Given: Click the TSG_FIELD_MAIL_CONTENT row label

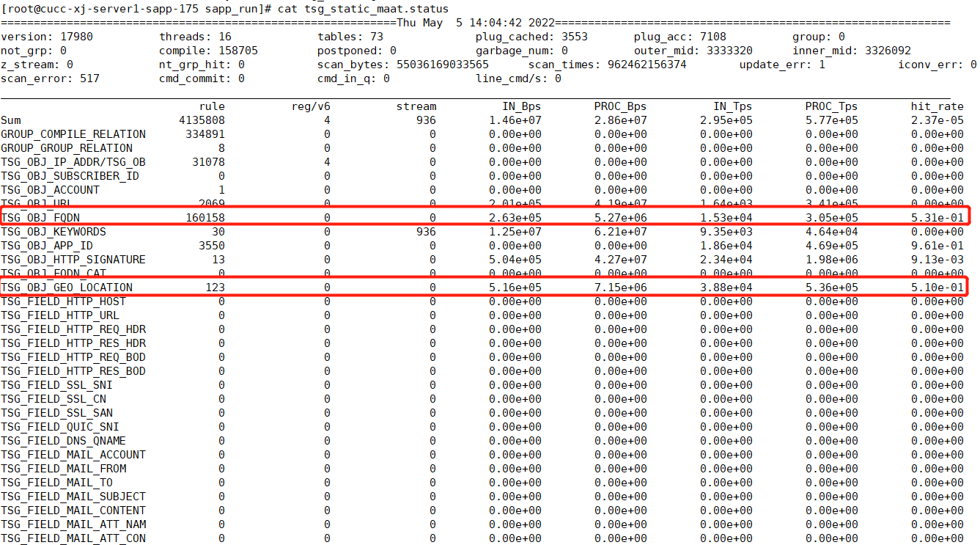Looking at the screenshot, I should coord(73,511).
